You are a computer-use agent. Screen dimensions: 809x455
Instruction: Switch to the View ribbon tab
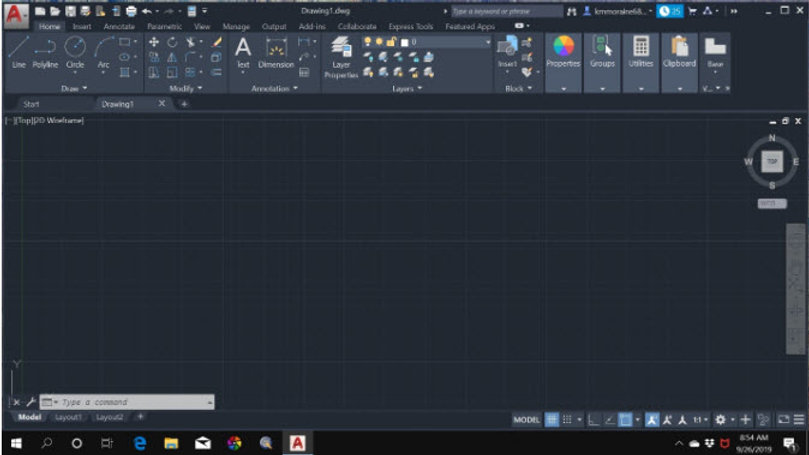coord(202,26)
